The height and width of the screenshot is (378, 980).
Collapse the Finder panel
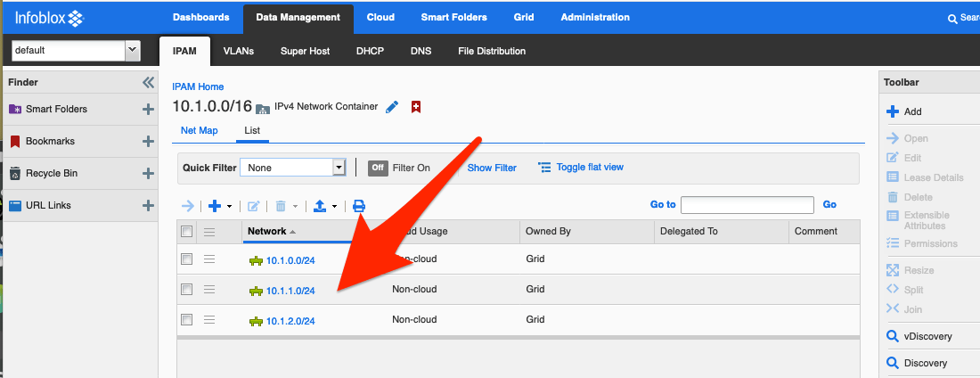coord(148,82)
